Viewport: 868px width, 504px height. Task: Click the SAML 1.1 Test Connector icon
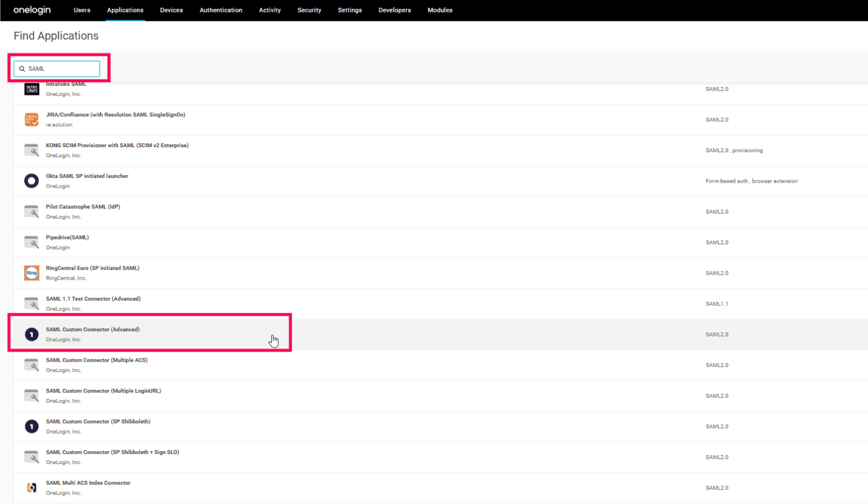pos(31,304)
